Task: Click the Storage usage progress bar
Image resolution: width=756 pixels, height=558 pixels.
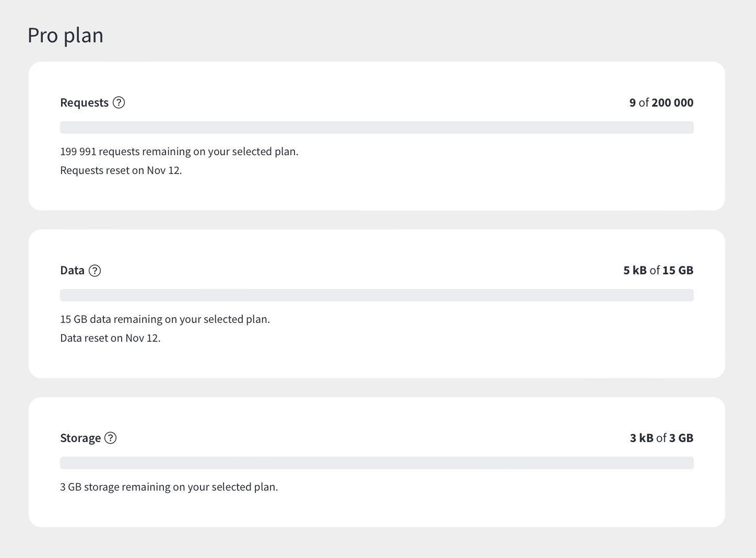Action: 376,463
